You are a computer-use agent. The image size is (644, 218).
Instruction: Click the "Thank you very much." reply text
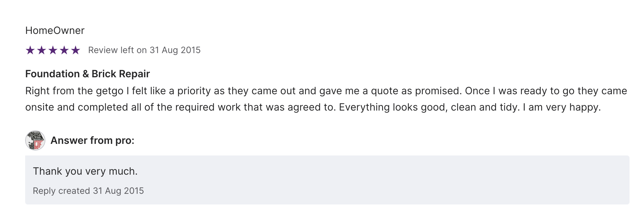click(85, 171)
